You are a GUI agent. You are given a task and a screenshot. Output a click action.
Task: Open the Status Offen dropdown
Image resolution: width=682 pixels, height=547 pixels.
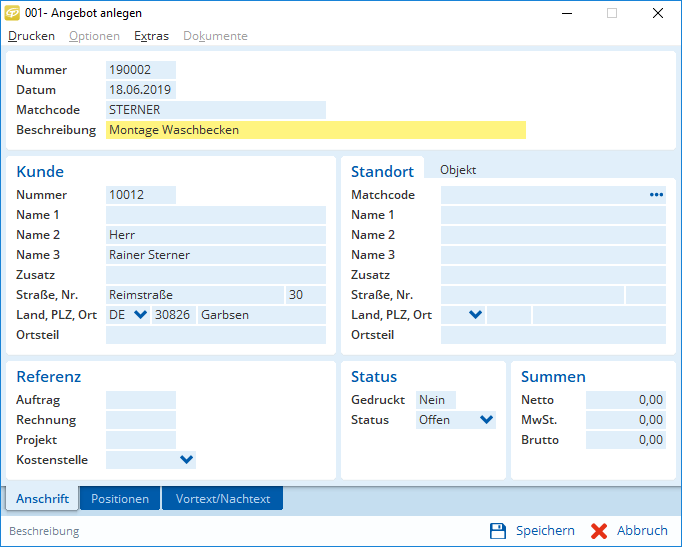(486, 420)
